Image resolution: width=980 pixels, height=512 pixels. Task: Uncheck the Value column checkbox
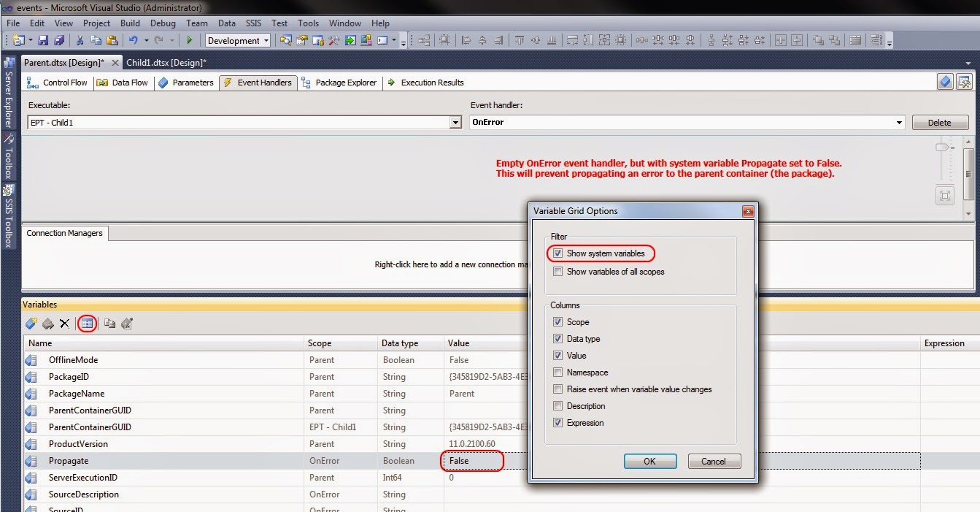[x=558, y=356]
